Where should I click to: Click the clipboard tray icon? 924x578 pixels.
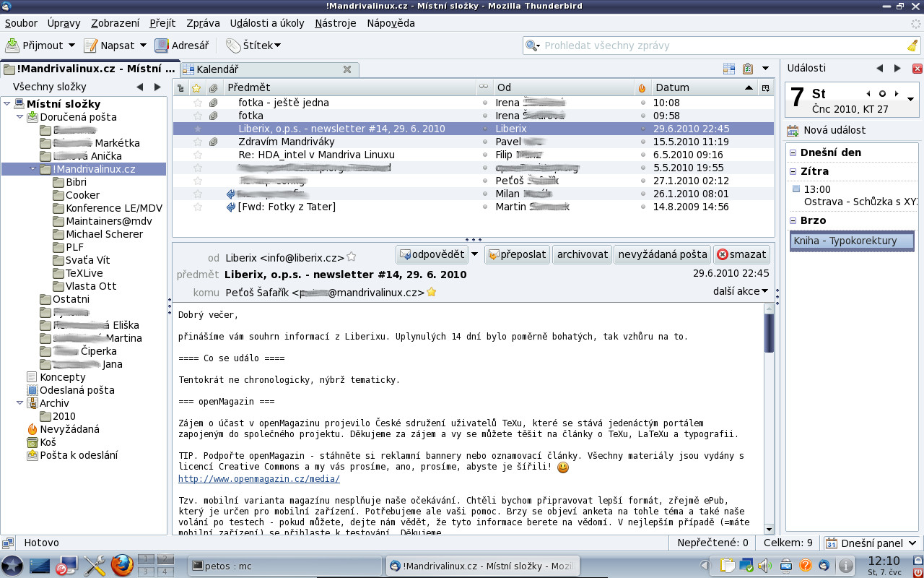click(x=727, y=566)
